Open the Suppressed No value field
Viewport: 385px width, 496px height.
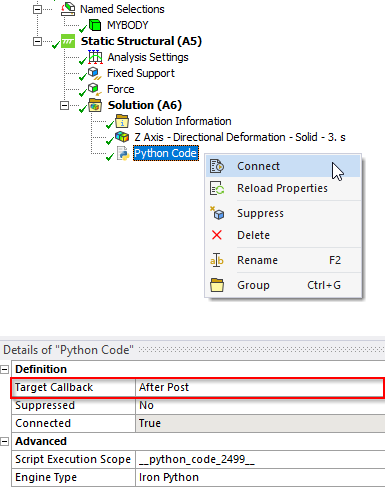(x=260, y=405)
